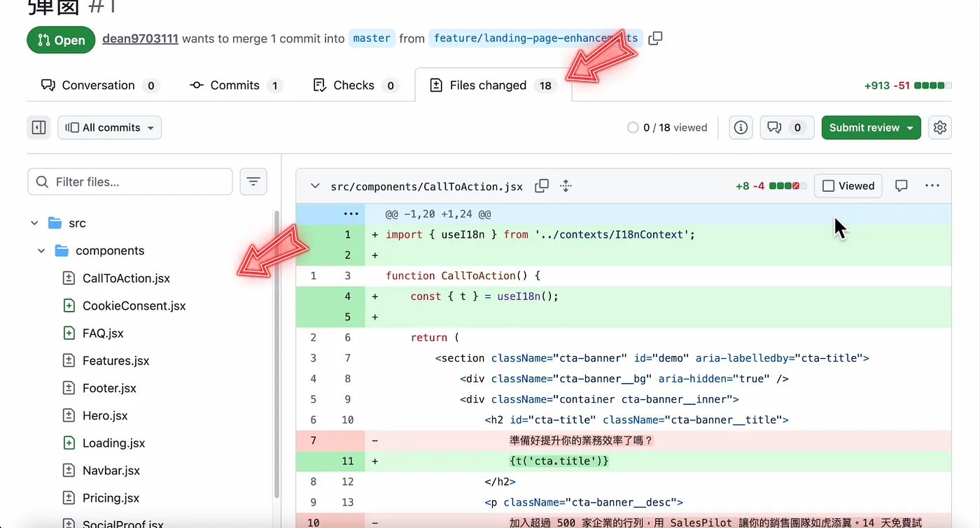Screen dimensions: 980x528
Task: Copy the head branch name icon
Action: point(655,38)
